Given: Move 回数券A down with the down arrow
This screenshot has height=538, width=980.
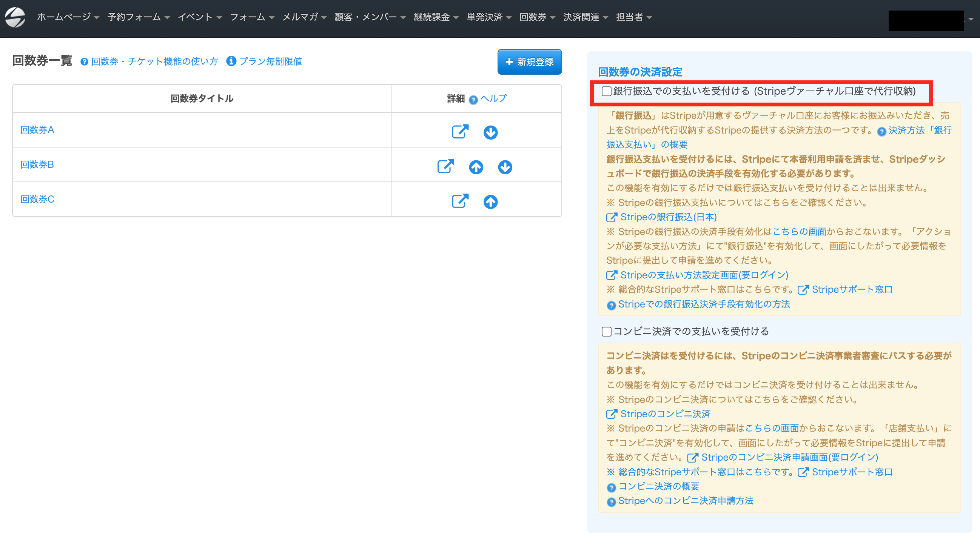Looking at the screenshot, I should 490,133.
